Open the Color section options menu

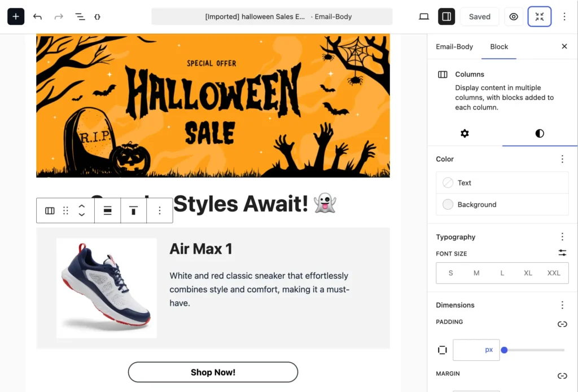coord(562,159)
